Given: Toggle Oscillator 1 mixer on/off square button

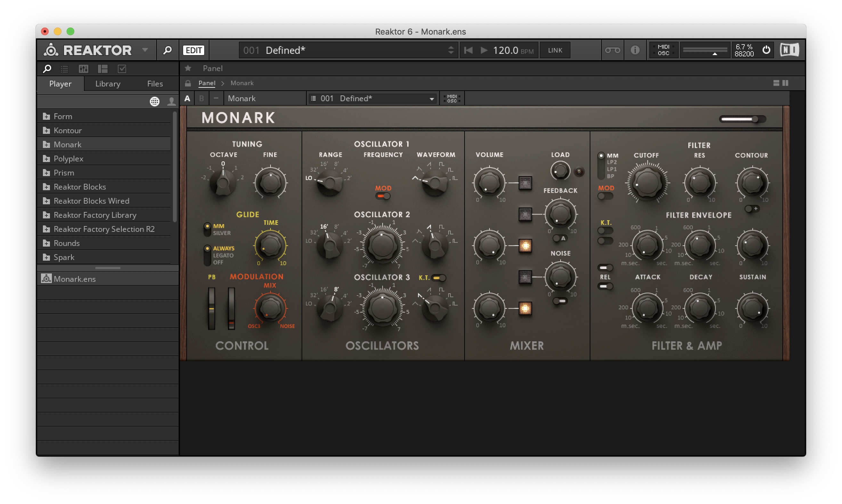Looking at the screenshot, I should (525, 183).
